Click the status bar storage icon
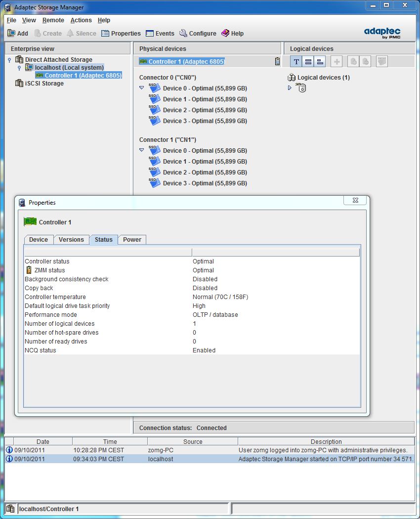 [x=10, y=509]
